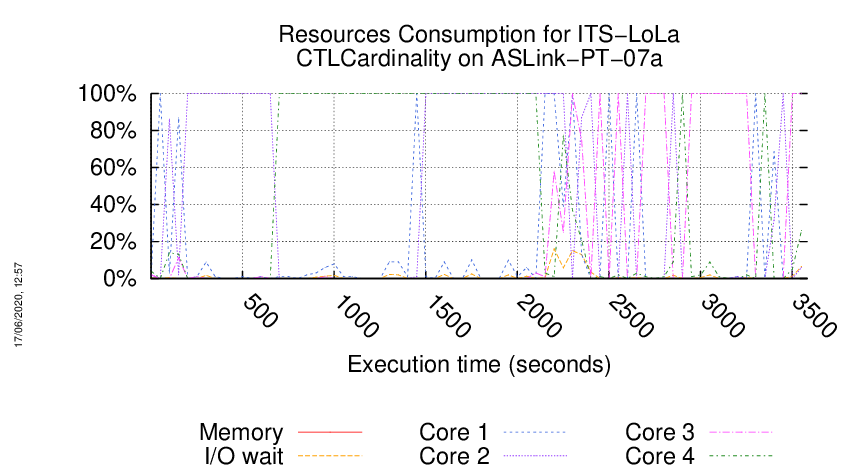Click the Core 2 legend label
Image resolution: width=850 pixels, height=475 pixels.
point(454,456)
